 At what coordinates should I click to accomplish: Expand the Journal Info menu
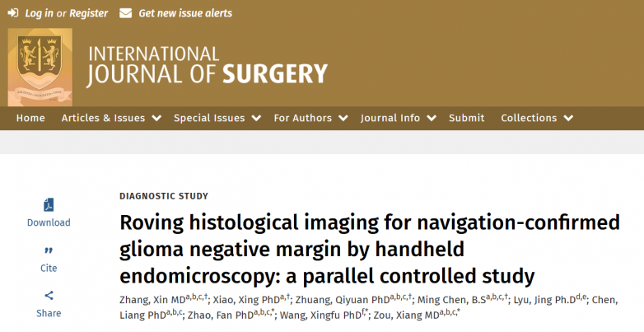[398, 119]
